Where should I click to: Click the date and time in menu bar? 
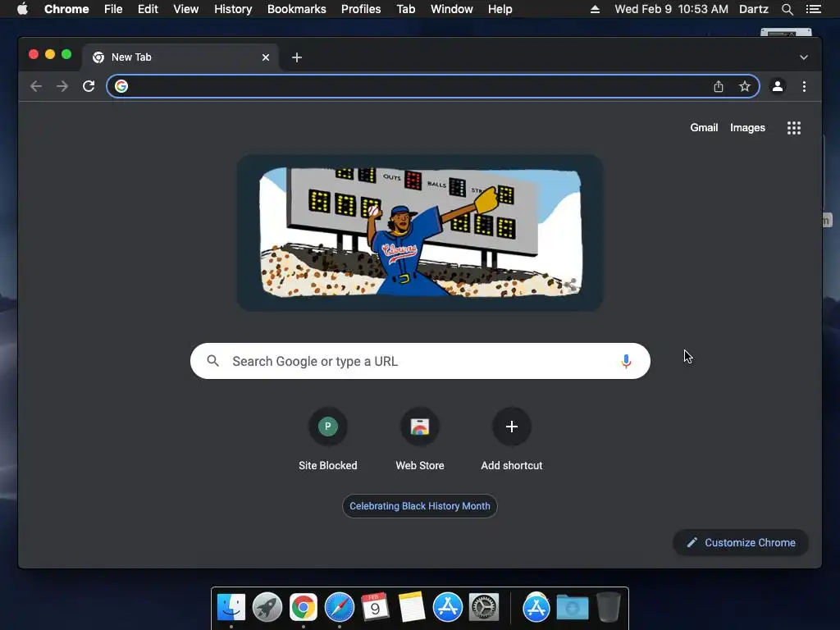coord(671,9)
